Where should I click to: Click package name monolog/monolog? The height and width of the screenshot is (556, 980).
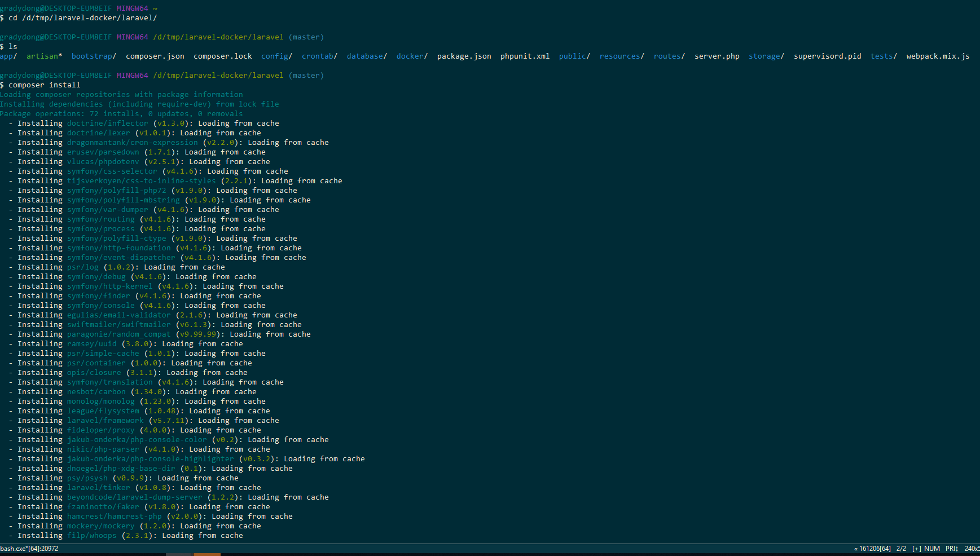pyautogui.click(x=101, y=401)
